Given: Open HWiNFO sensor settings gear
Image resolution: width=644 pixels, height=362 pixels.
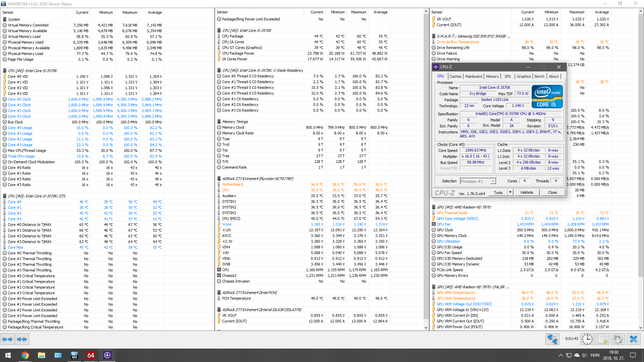Looking at the screenshot, I should tap(618, 339).
